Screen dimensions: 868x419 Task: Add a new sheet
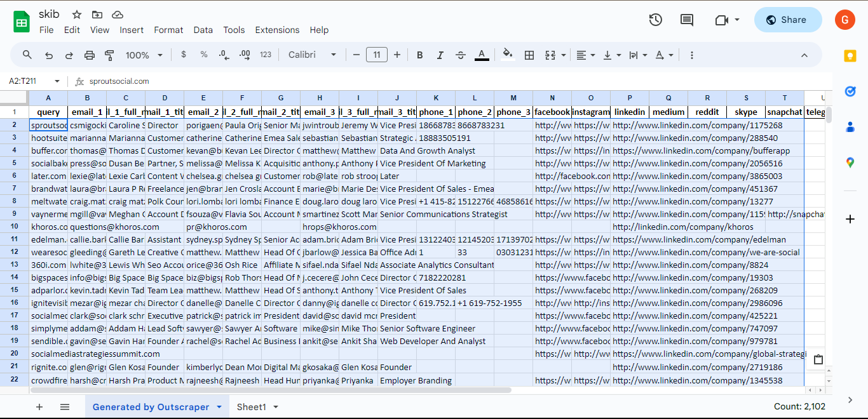[x=39, y=407]
